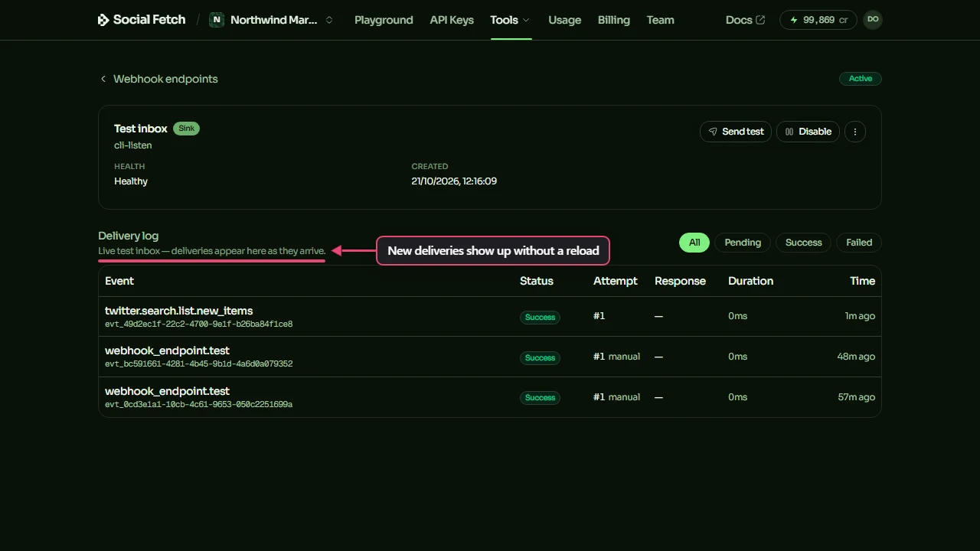The height and width of the screenshot is (551, 980).
Task: Click the Success badge in the 48m ago row
Action: pos(540,357)
